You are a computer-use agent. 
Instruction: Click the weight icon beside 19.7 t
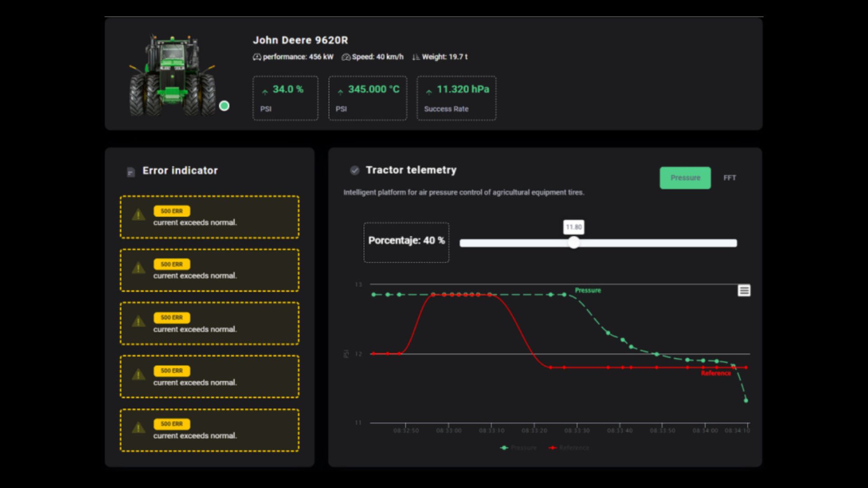tap(416, 57)
